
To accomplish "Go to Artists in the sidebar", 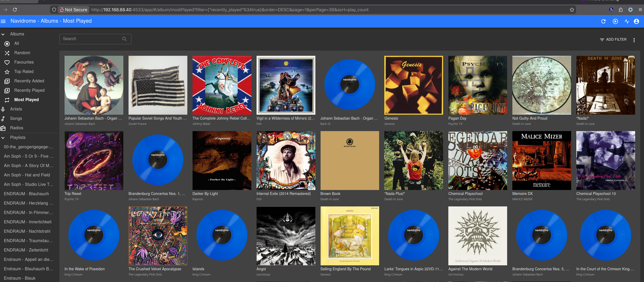I will coord(16,109).
